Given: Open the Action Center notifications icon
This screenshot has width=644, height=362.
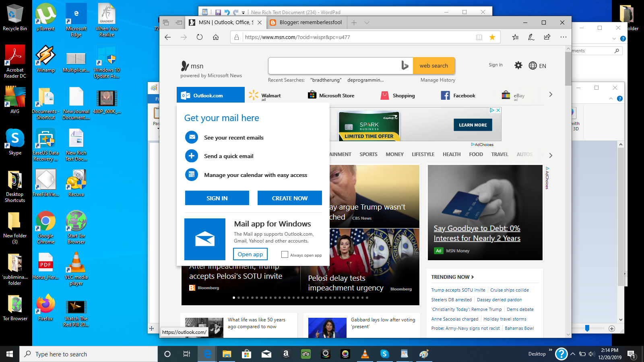Looking at the screenshot, I should tap(631, 354).
